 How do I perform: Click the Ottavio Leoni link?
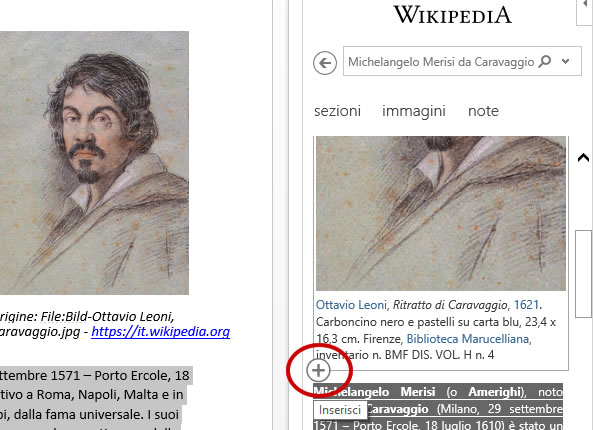(351, 305)
